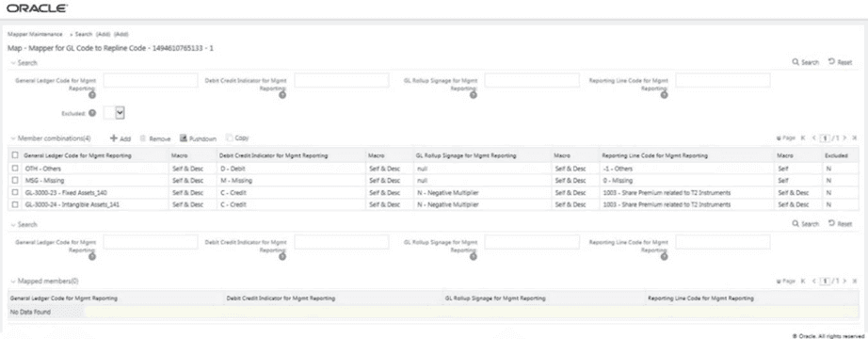Screen dimensions: 868x339
Task: Click the 'D - Debit' cell
Action: click(292, 169)
